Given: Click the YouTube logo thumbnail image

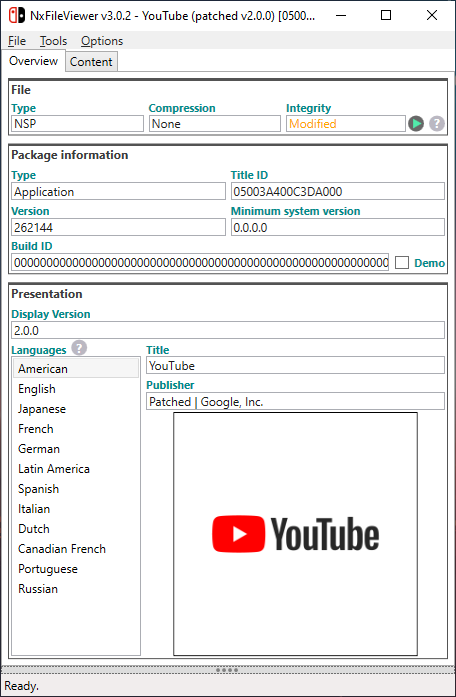Looking at the screenshot, I should click(x=296, y=534).
